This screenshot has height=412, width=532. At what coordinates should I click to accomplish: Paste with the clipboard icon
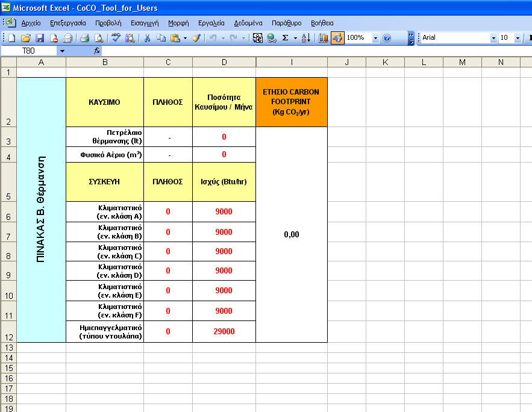point(175,38)
